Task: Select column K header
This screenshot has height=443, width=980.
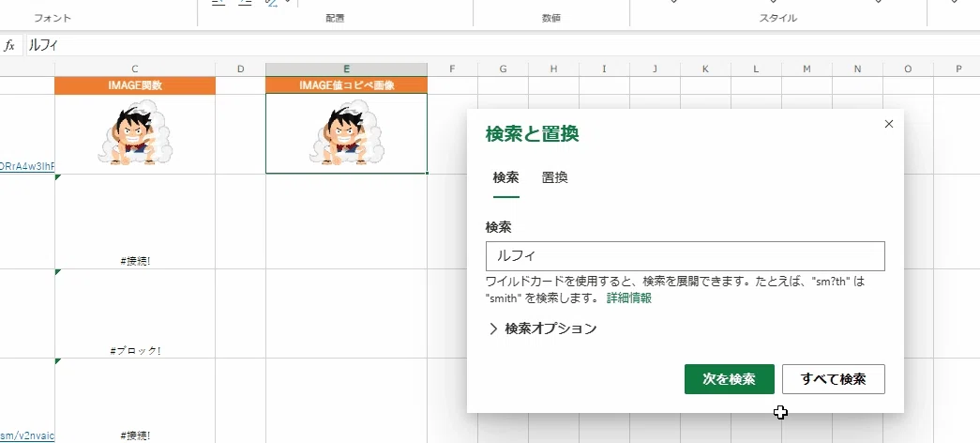Action: (x=705, y=69)
